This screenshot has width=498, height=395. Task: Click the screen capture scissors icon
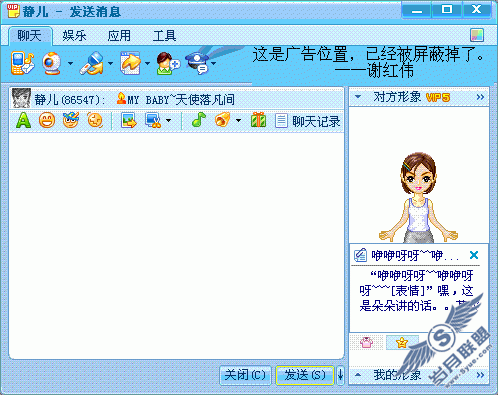tap(153, 120)
